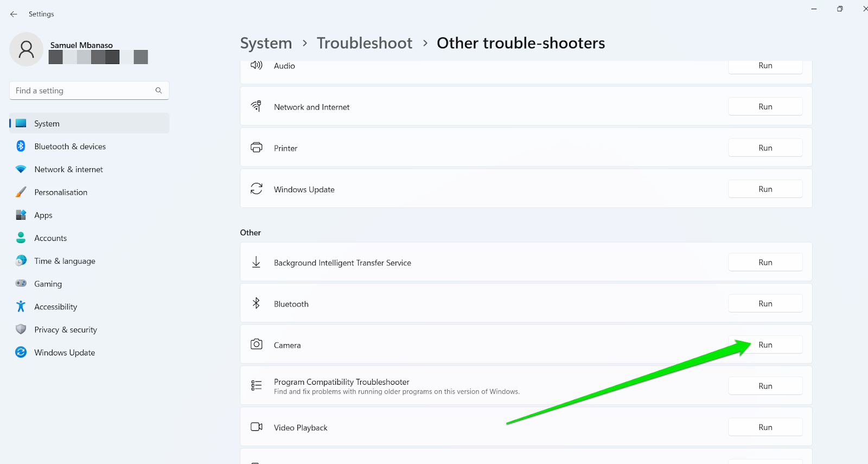This screenshot has width=868, height=464.
Task: Go to System in the breadcrumb
Action: (x=266, y=43)
